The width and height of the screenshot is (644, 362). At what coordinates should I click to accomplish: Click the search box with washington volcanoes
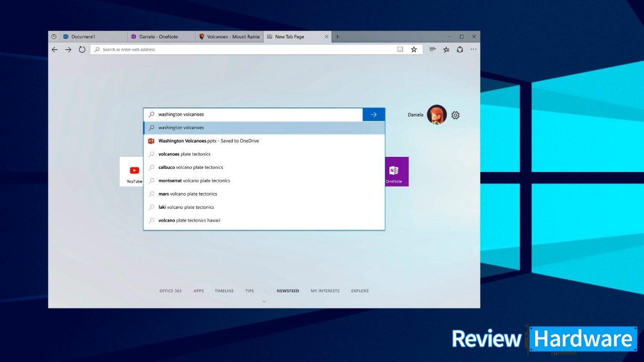click(x=253, y=115)
